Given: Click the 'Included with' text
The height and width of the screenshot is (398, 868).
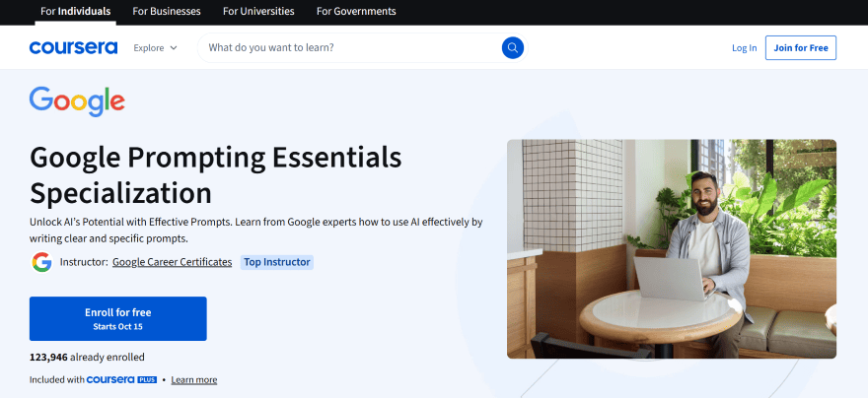Looking at the screenshot, I should (x=57, y=379).
